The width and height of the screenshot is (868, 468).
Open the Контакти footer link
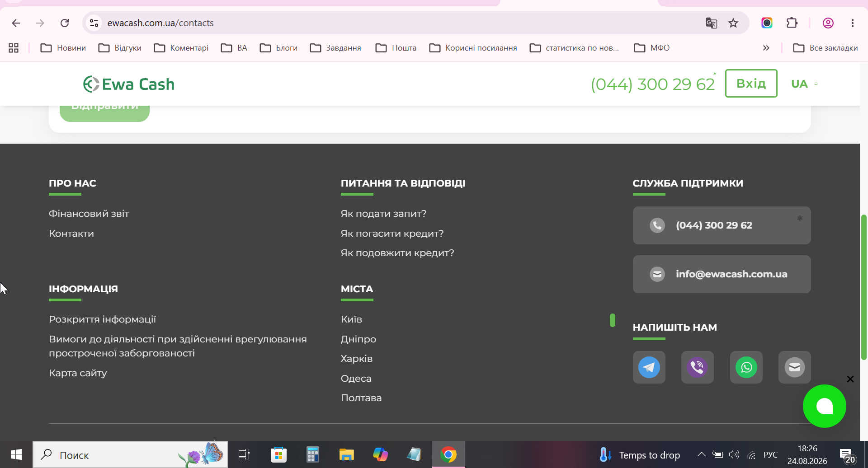tap(71, 234)
